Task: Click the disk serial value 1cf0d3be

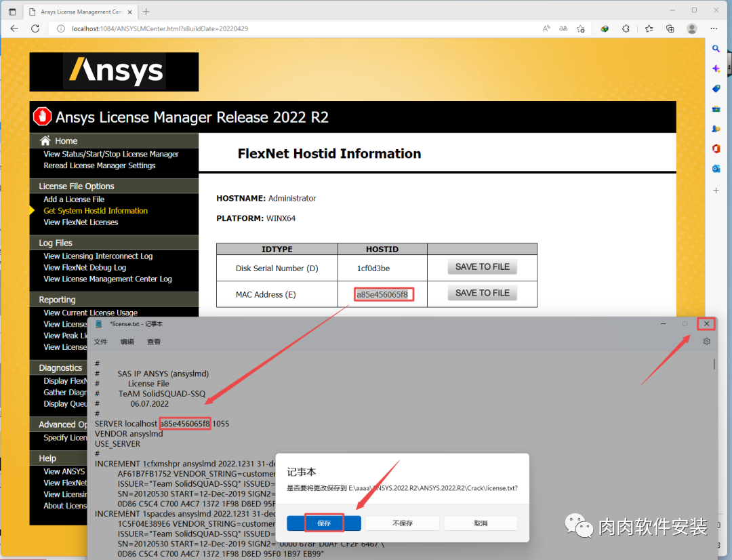Action: tap(373, 268)
